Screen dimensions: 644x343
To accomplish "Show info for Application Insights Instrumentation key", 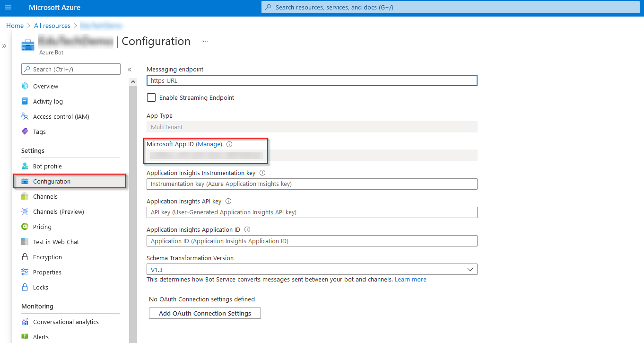I will (262, 173).
